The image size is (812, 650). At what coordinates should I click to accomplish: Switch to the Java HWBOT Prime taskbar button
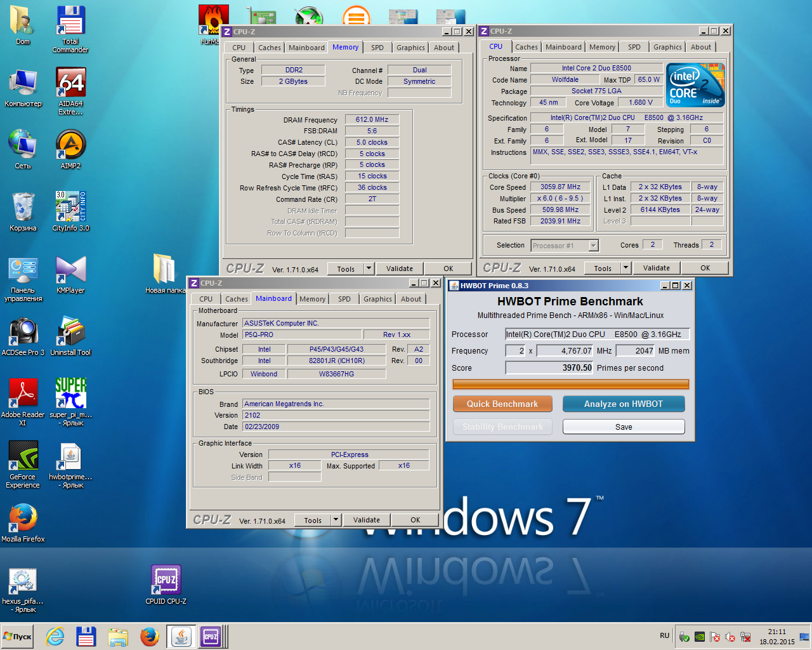coord(181,636)
